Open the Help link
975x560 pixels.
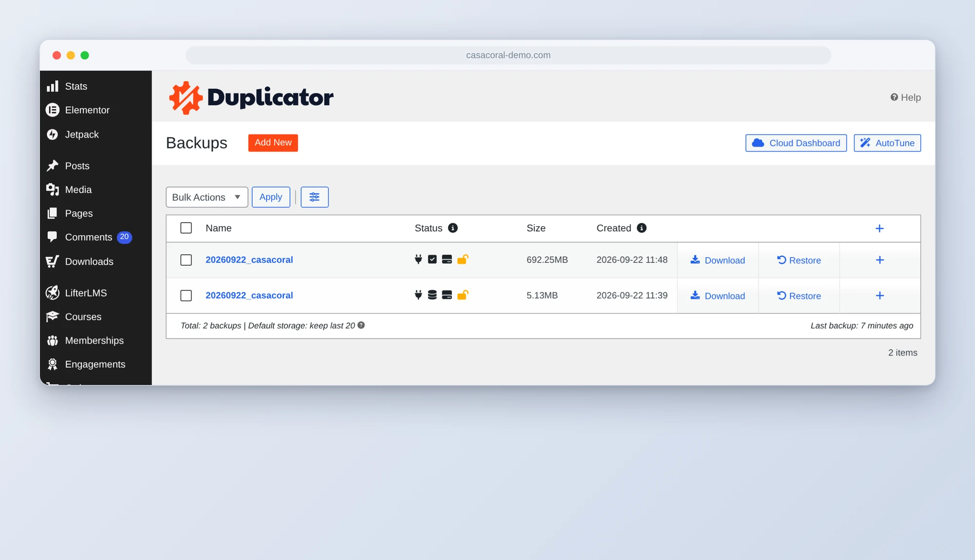[905, 97]
